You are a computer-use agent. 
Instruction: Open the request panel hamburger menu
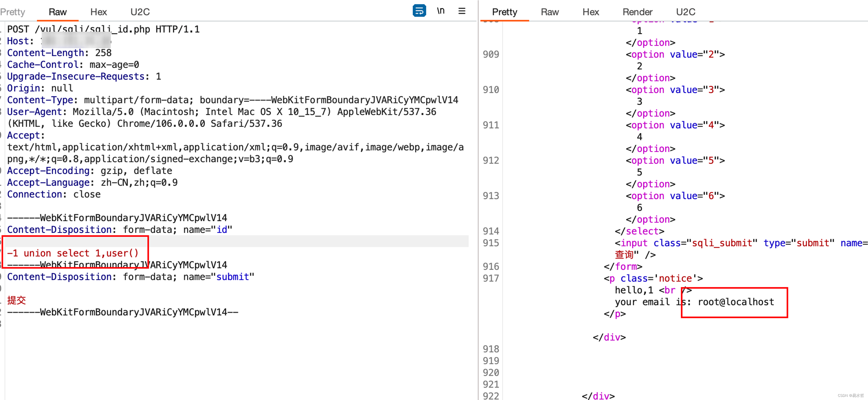(462, 11)
